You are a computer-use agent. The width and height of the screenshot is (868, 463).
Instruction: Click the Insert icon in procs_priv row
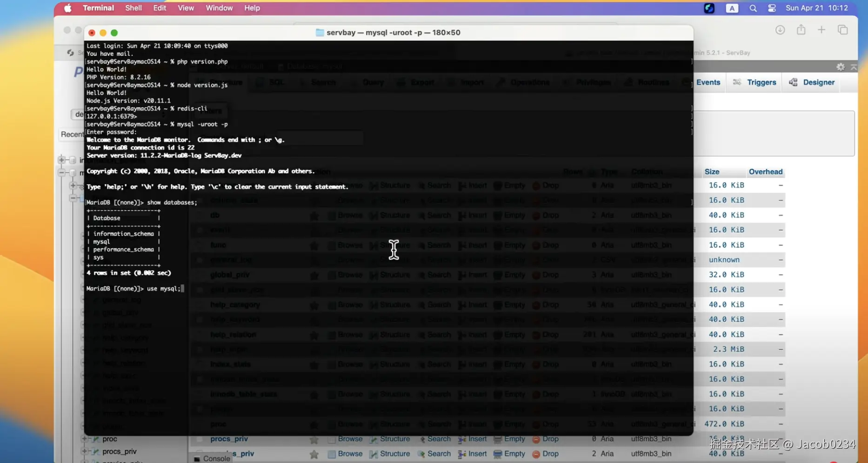tap(462, 439)
